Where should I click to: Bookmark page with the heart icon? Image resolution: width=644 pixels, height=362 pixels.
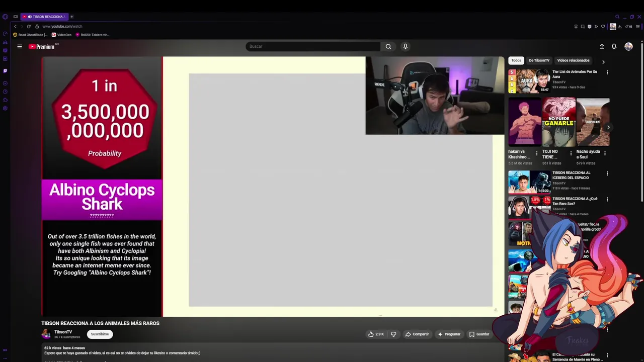pos(603,27)
